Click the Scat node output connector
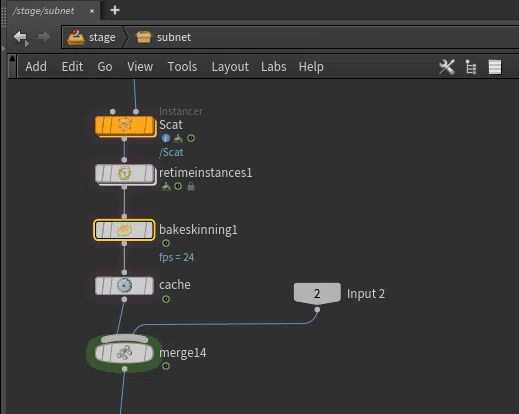This screenshot has width=519, height=414. (x=124, y=138)
